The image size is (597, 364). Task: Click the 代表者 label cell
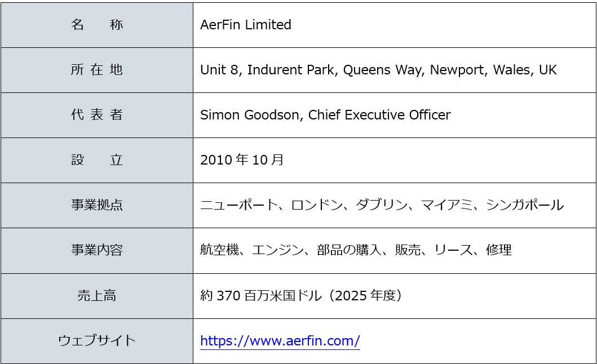point(97,115)
